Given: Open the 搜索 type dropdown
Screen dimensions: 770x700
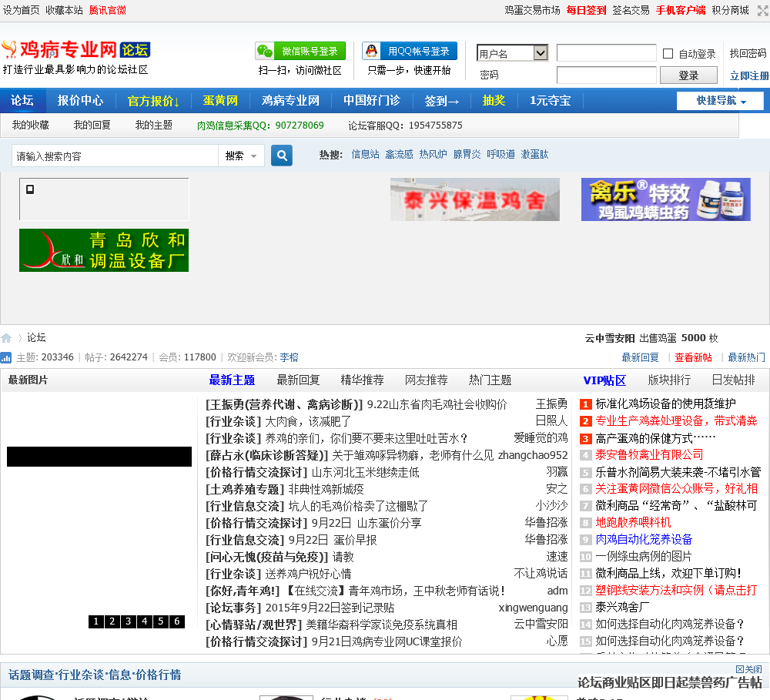Looking at the screenshot, I should 241,156.
